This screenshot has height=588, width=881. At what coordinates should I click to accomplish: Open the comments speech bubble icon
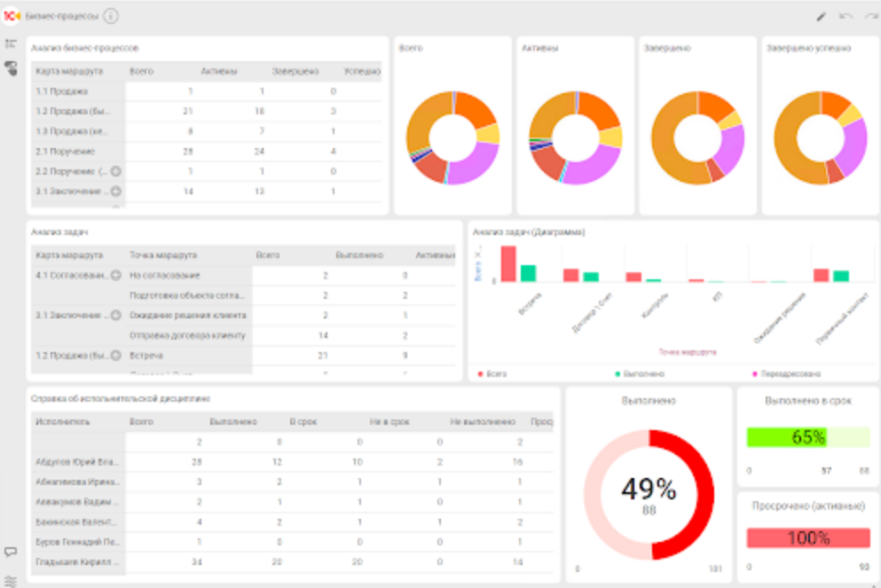11,552
